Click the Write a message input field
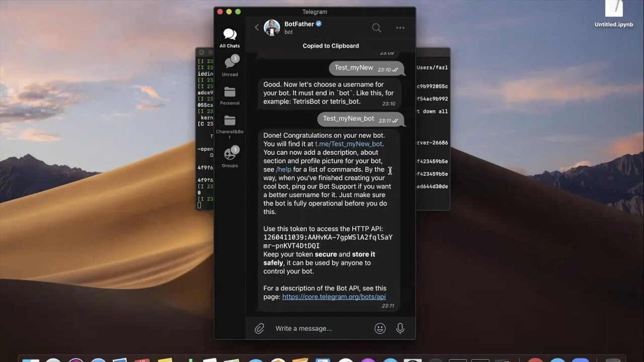This screenshot has height=362, width=644. (x=322, y=328)
